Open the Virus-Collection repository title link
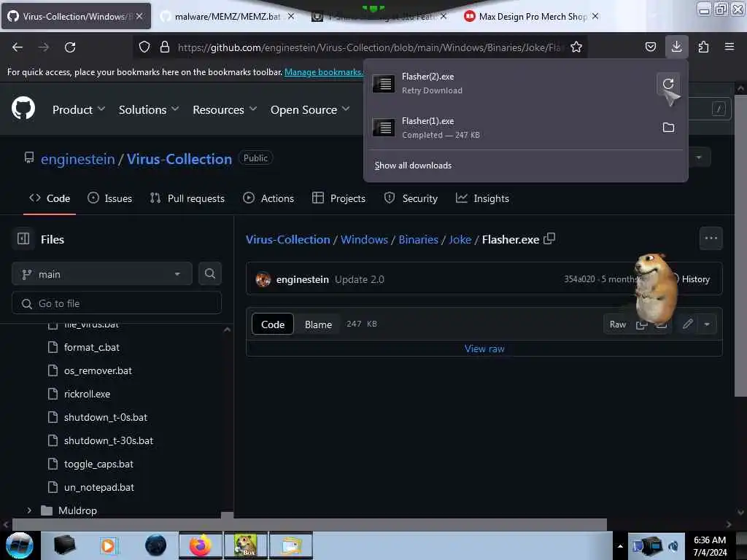 (x=179, y=159)
